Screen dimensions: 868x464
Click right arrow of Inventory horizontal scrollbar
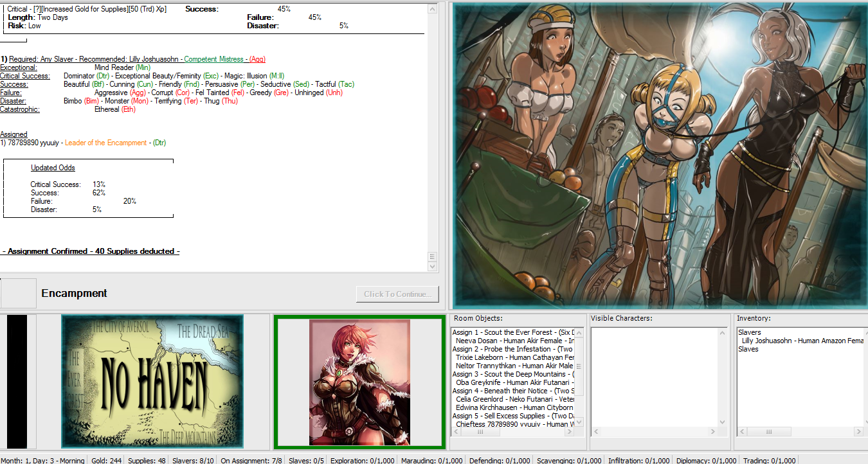858,432
